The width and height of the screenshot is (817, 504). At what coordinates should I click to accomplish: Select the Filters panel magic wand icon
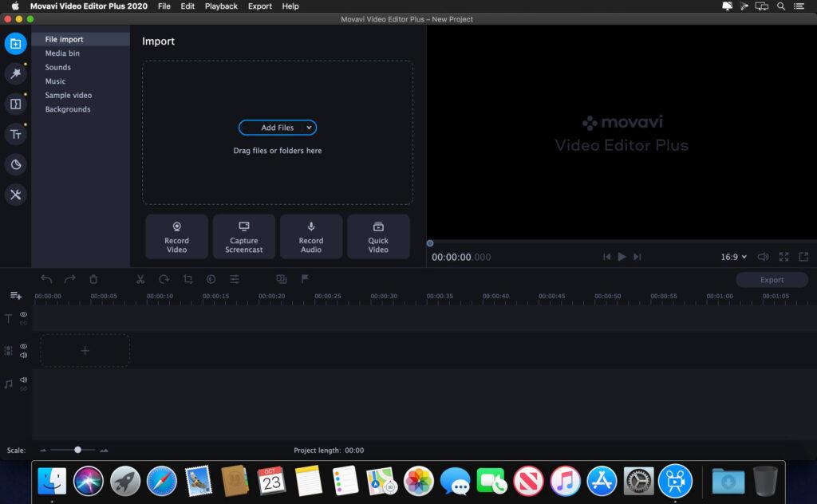tap(15, 73)
